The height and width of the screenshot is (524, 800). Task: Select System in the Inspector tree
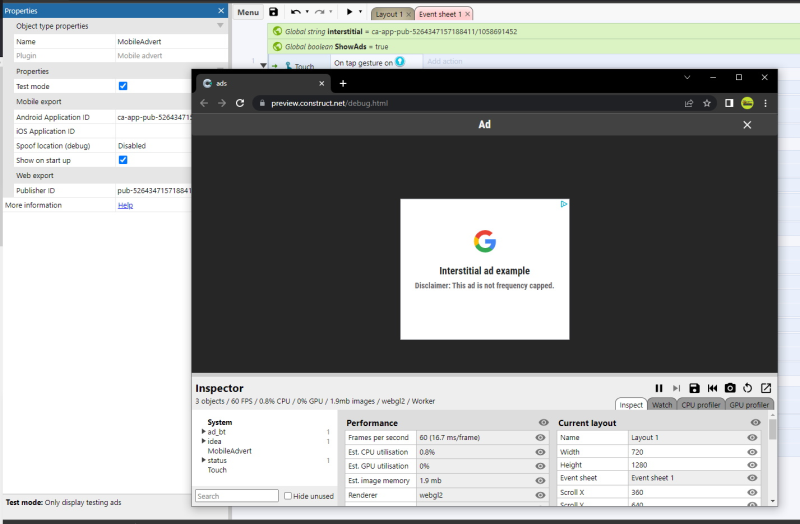tap(219, 422)
